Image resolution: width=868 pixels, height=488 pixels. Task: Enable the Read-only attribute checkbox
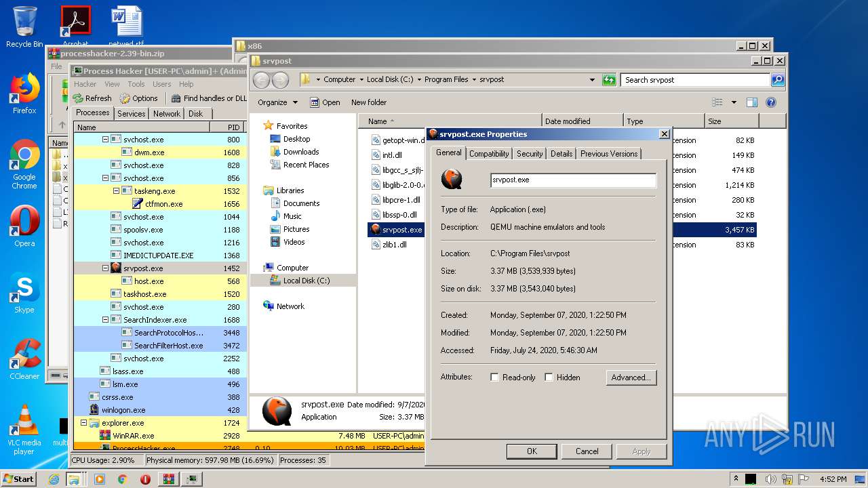point(495,378)
